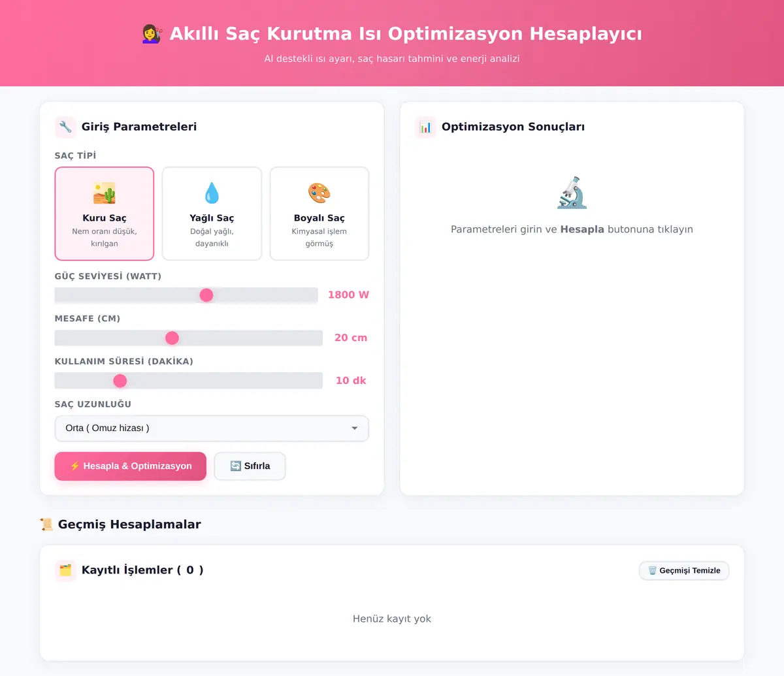Click the KULLANIM SÜRESİ (DAKİKA) label
784x676 pixels.
click(x=124, y=361)
